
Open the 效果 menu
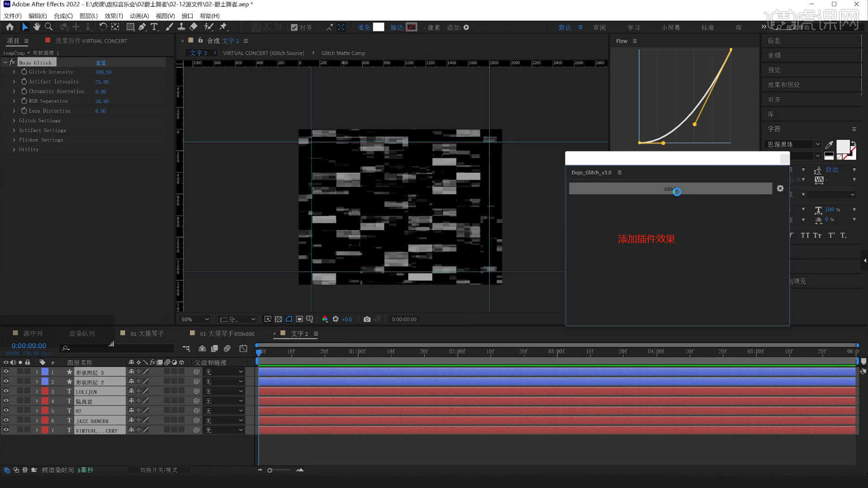point(113,16)
